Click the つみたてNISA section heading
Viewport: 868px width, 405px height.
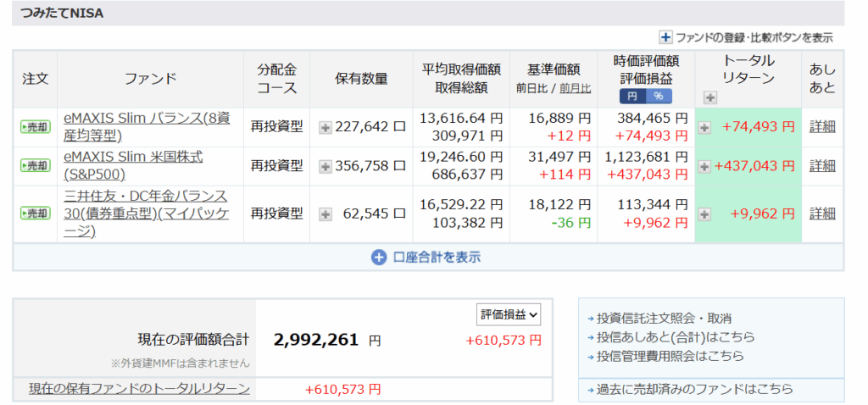point(62,14)
